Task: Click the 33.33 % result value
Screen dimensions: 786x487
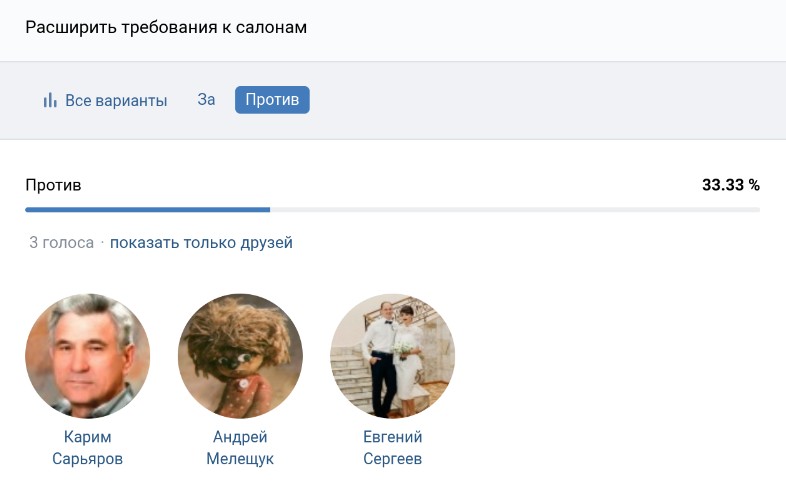Action: (x=730, y=185)
